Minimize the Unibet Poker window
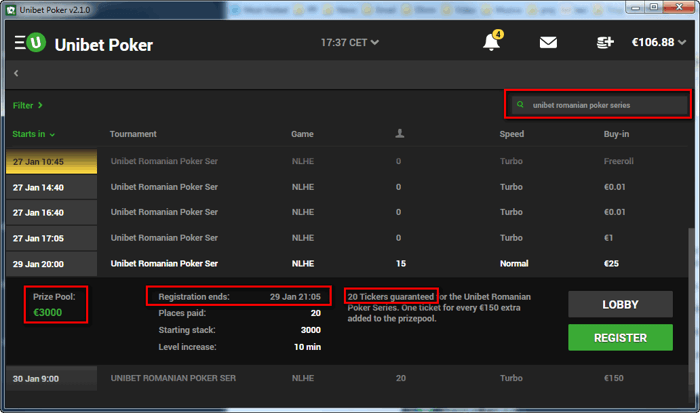This screenshot has height=413, width=700. (636, 8)
